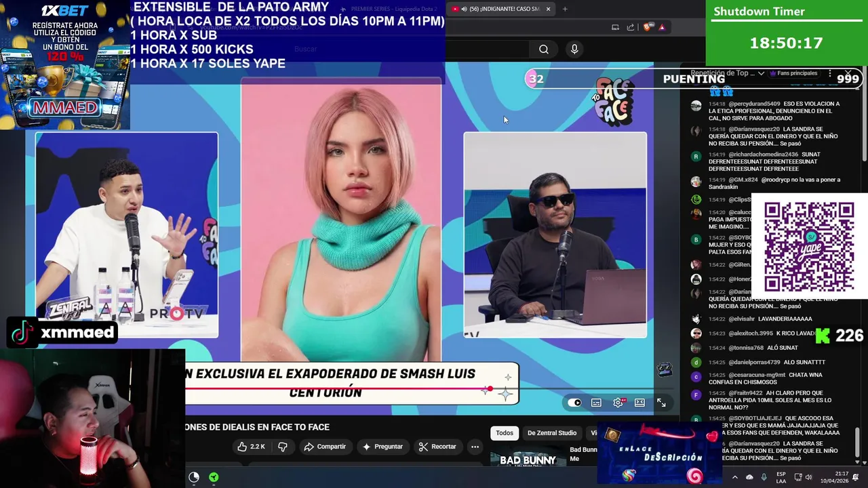Enter fullscreen on the video player
868x488 pixels.
[x=661, y=403]
